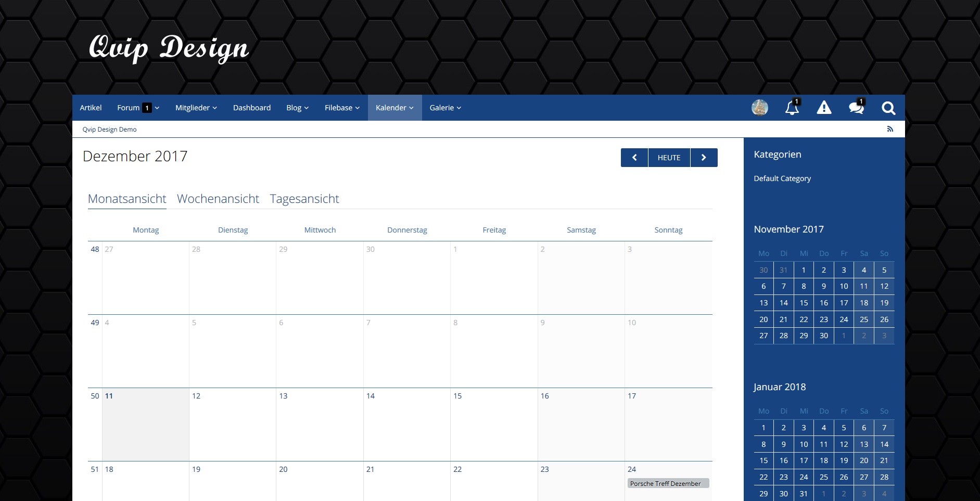Switch to Tagesansicht tab

(x=304, y=199)
